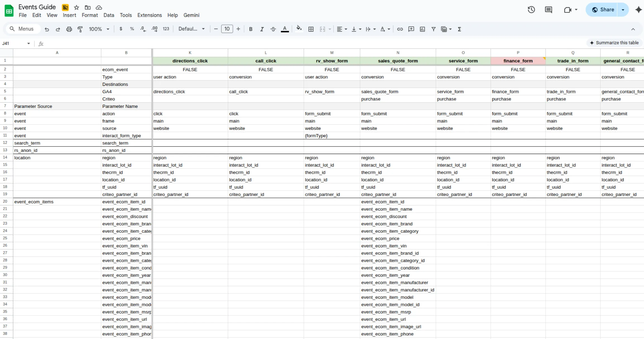Click the insert link icon
This screenshot has height=339, width=644.
400,29
